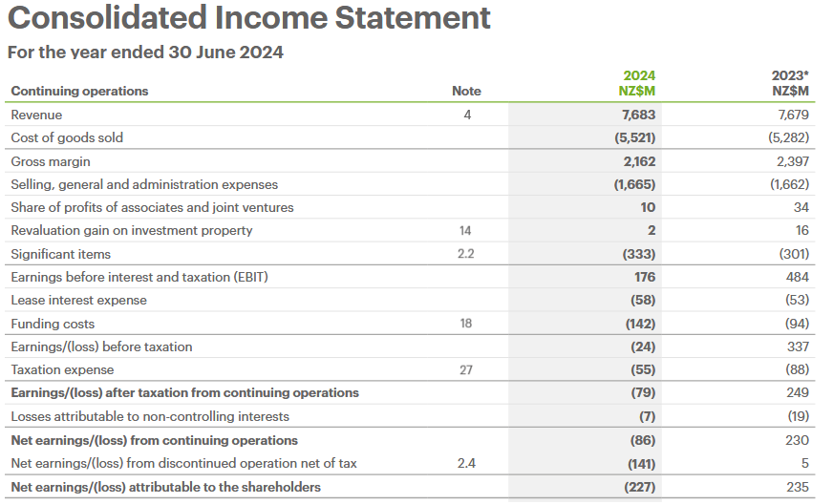This screenshot has width=833, height=504.
Task: Select the Cost of goods sold label
Action: click(67, 137)
